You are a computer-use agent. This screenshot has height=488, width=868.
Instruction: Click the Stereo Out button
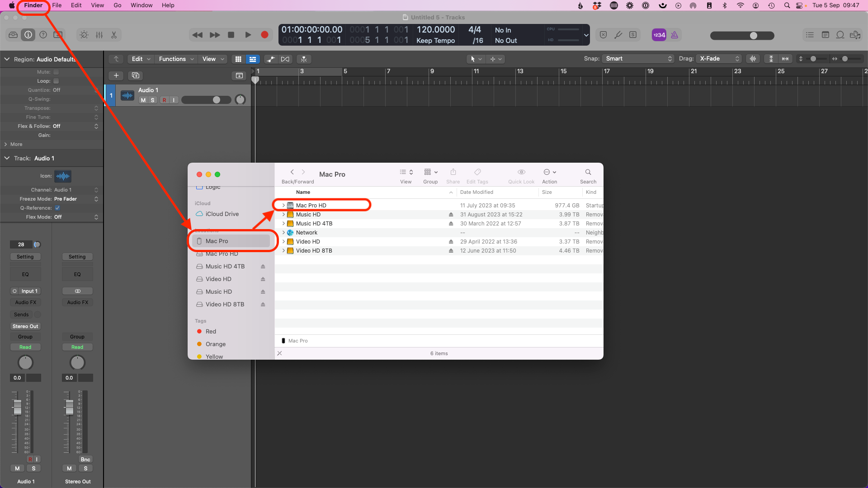coord(25,326)
